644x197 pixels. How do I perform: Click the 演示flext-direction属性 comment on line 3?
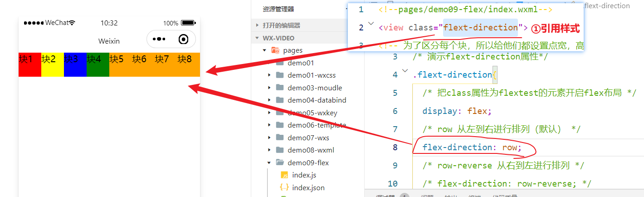480,57
